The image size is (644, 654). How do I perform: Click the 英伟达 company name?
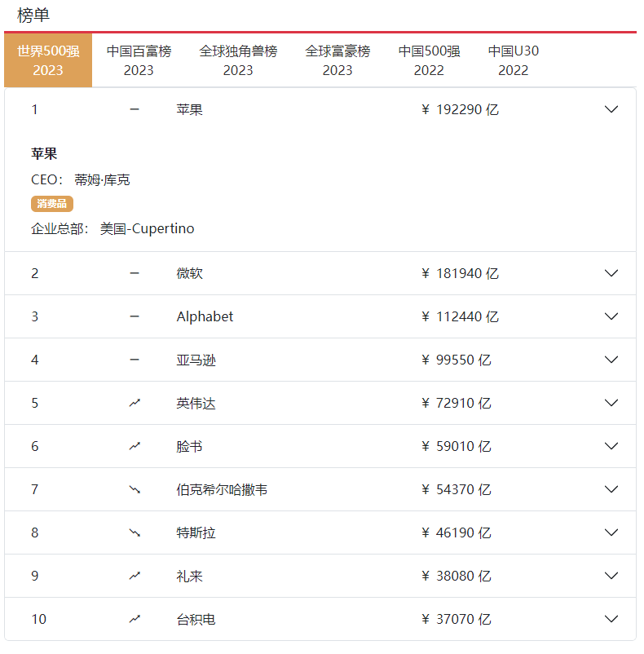(x=196, y=403)
